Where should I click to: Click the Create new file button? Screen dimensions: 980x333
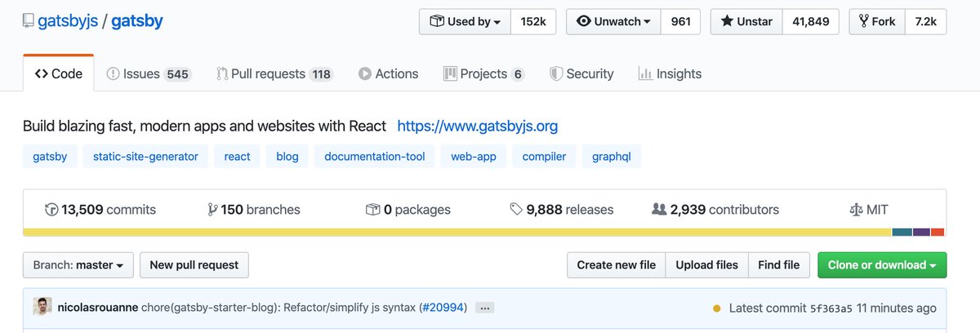click(x=617, y=264)
